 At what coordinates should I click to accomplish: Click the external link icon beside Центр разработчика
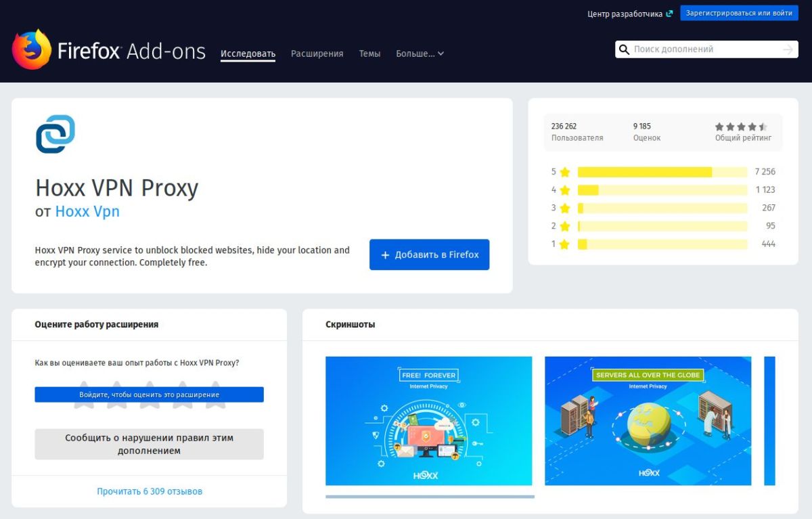(x=669, y=14)
